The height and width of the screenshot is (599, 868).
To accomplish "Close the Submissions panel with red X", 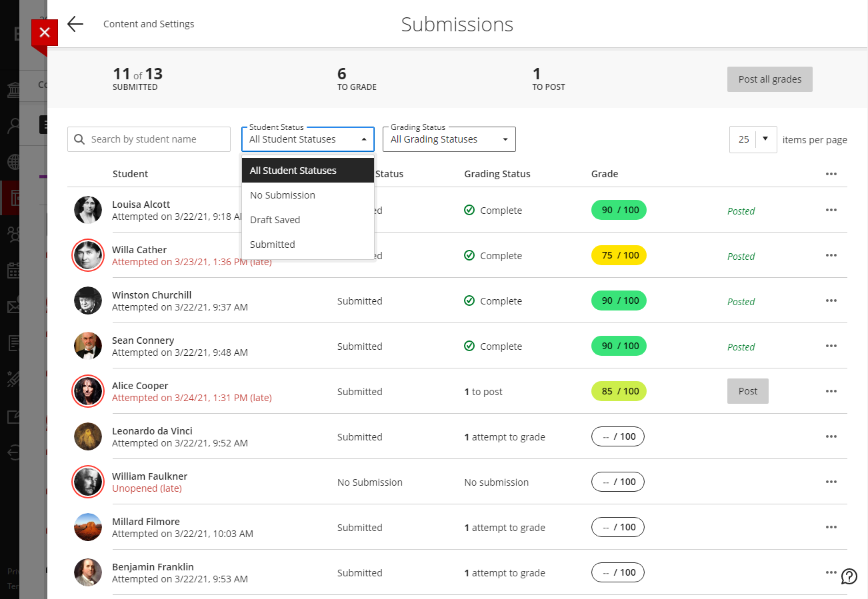I will click(45, 33).
